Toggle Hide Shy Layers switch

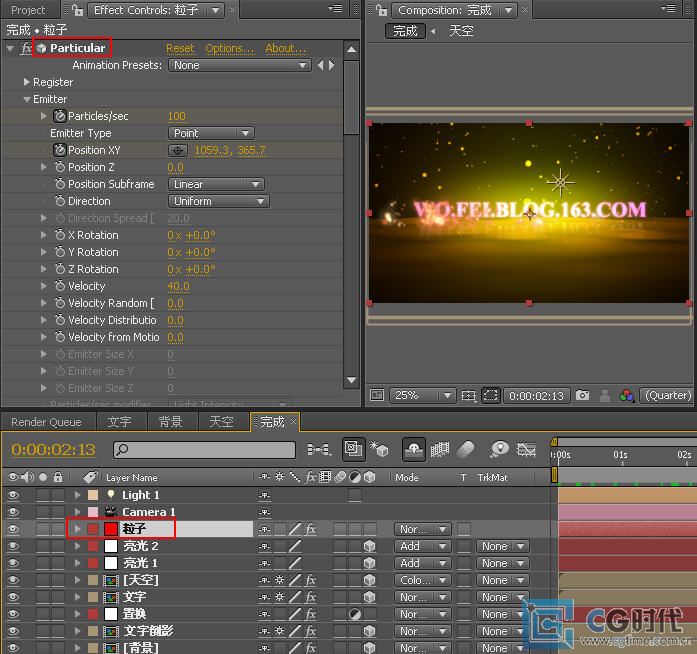click(413, 449)
